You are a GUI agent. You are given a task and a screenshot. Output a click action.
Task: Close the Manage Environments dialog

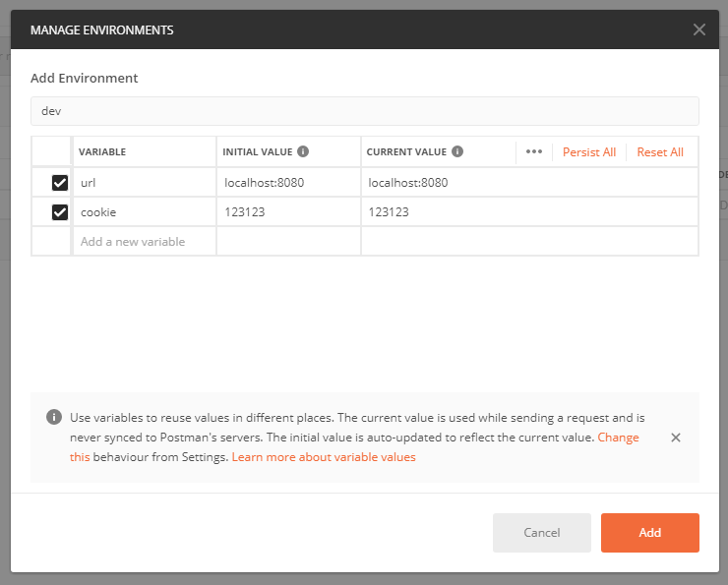[698, 29]
